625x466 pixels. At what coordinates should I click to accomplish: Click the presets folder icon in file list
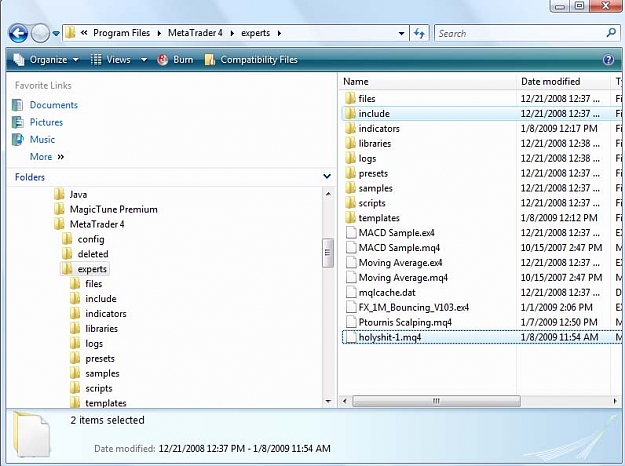click(x=350, y=173)
